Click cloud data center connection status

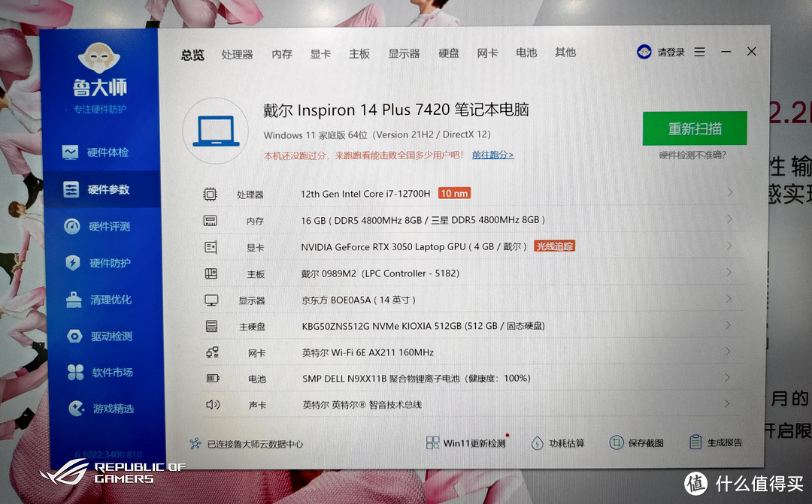pyautogui.click(x=247, y=444)
